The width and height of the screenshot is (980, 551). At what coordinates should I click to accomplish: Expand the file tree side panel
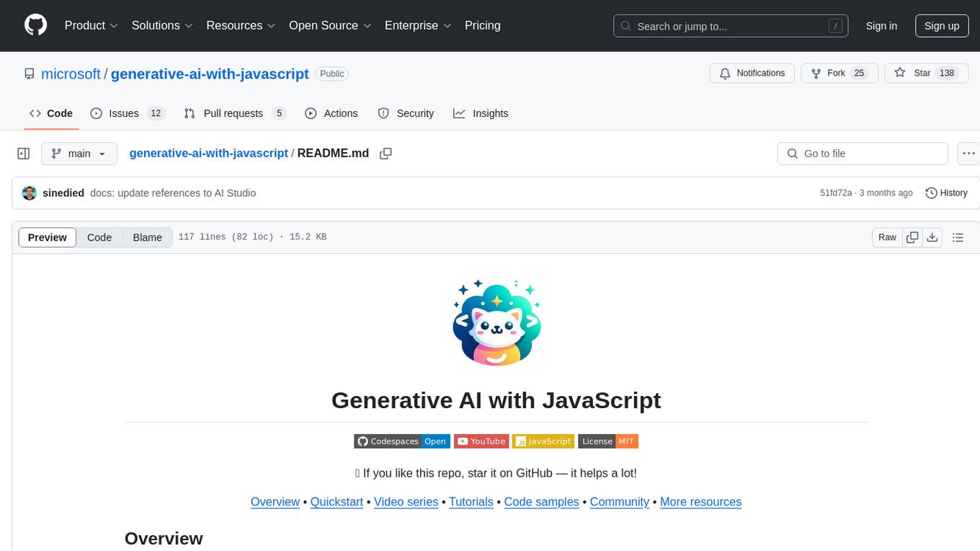tap(24, 154)
